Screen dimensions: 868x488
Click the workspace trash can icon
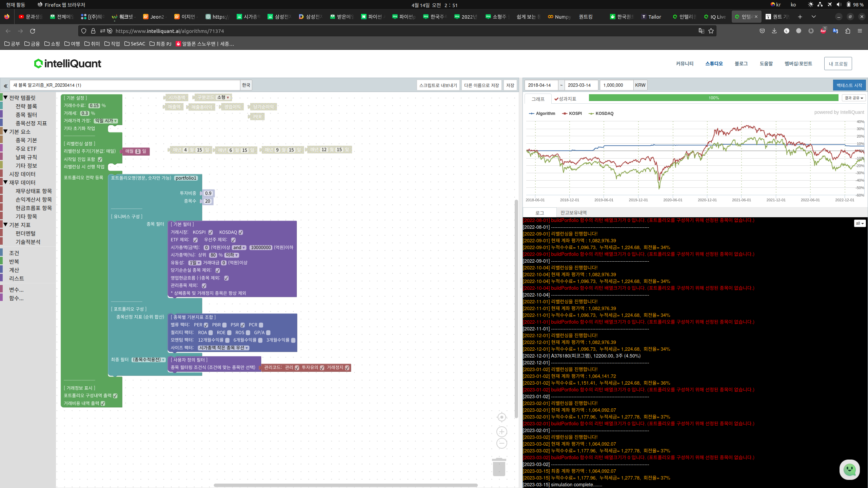[499, 467]
